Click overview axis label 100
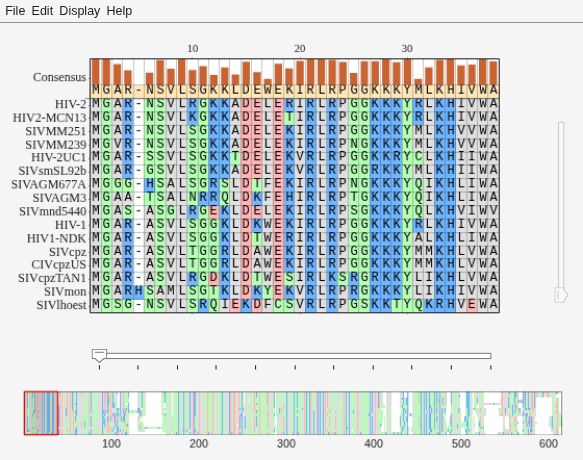The width and height of the screenshot is (583, 460). pos(111,444)
